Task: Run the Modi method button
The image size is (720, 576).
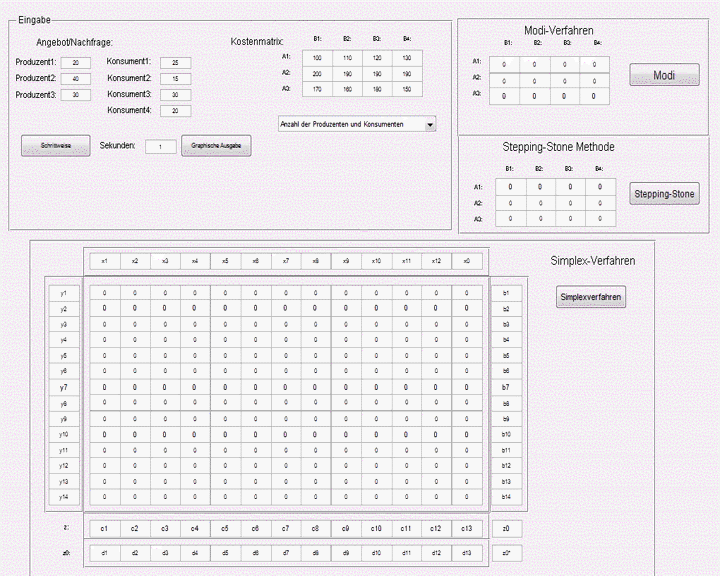Action: pos(664,75)
